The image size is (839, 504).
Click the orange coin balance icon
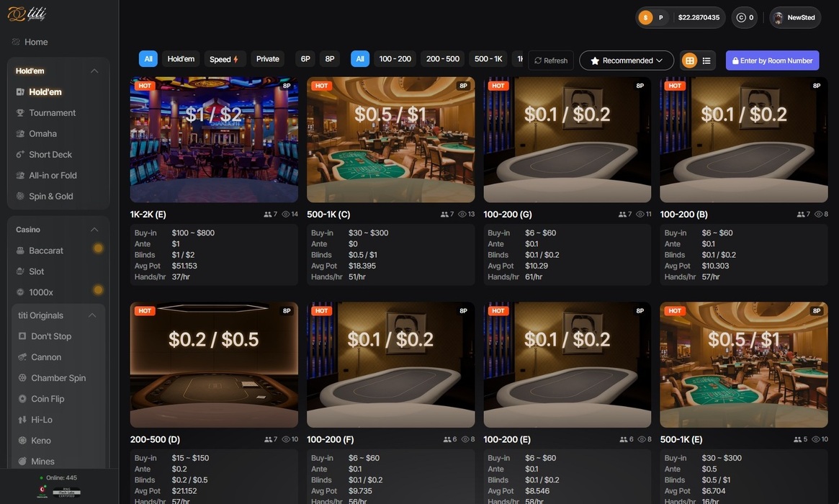[646, 18]
